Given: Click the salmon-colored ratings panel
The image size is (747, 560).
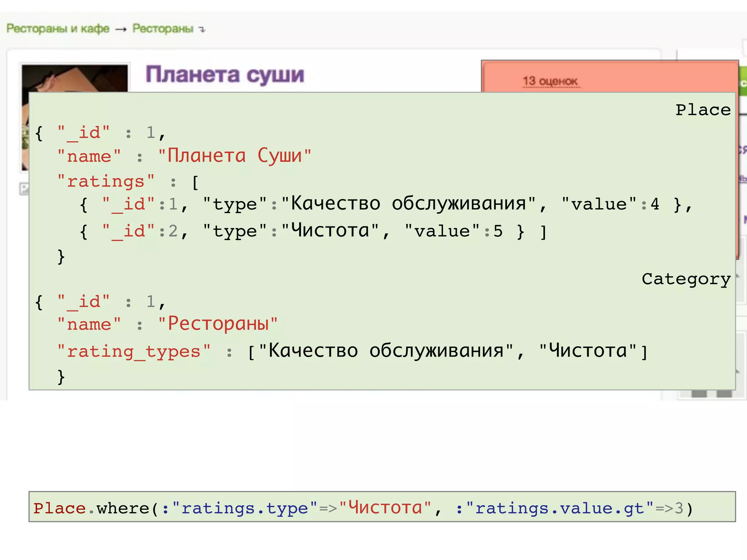Looking at the screenshot, I should (x=638, y=76).
